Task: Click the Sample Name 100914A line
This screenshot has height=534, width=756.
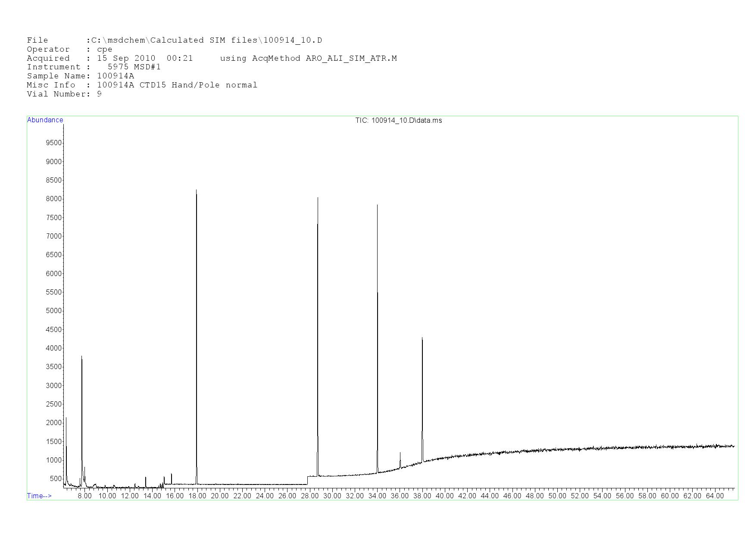Action: click(x=81, y=76)
